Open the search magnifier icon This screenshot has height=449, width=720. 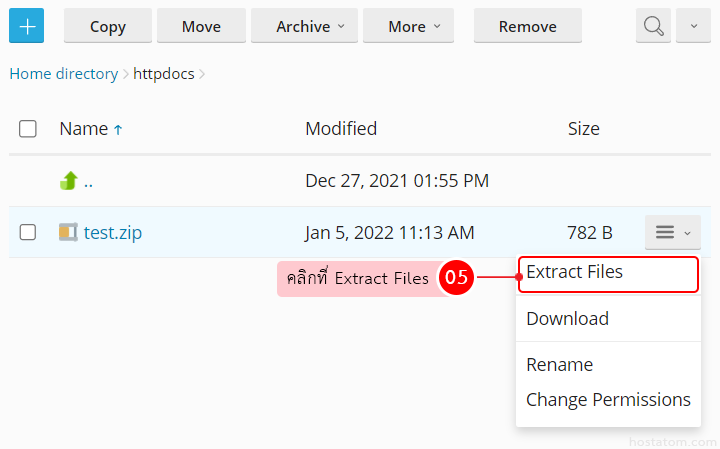pyautogui.click(x=654, y=26)
